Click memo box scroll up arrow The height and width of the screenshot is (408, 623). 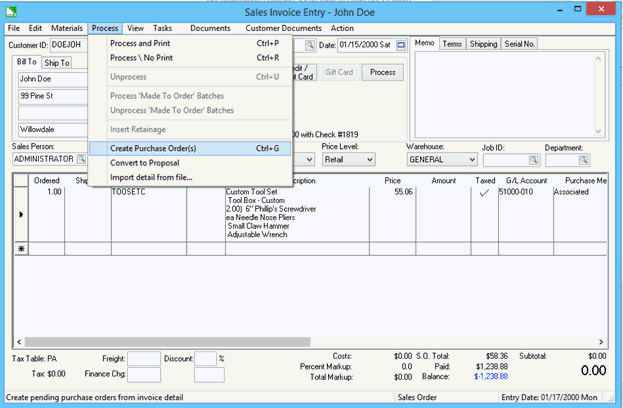(x=598, y=58)
